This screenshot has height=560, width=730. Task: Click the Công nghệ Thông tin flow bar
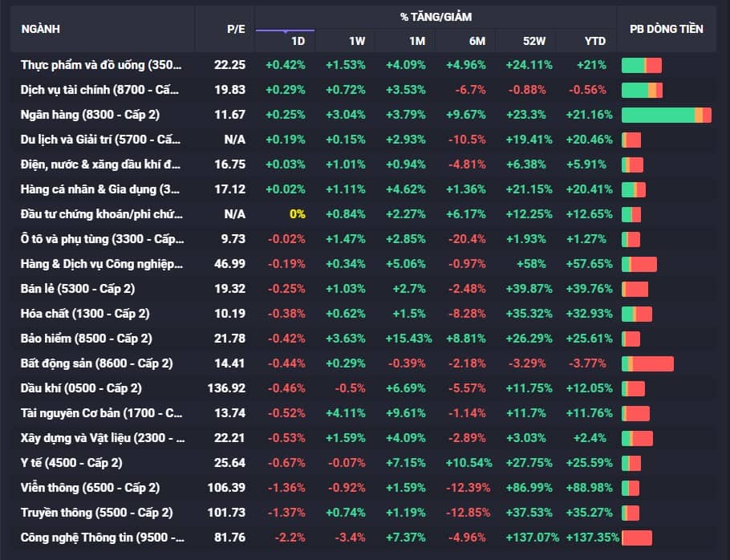point(636,538)
